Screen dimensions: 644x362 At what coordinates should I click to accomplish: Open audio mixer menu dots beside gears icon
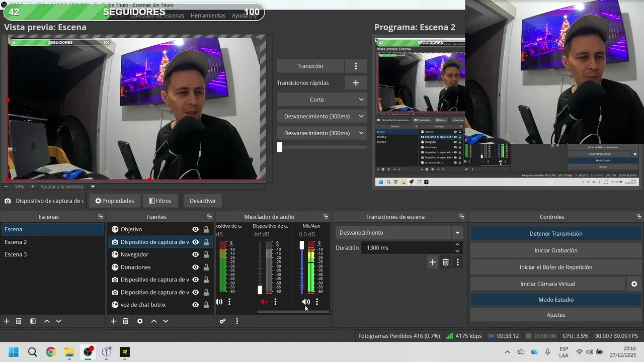(237, 321)
